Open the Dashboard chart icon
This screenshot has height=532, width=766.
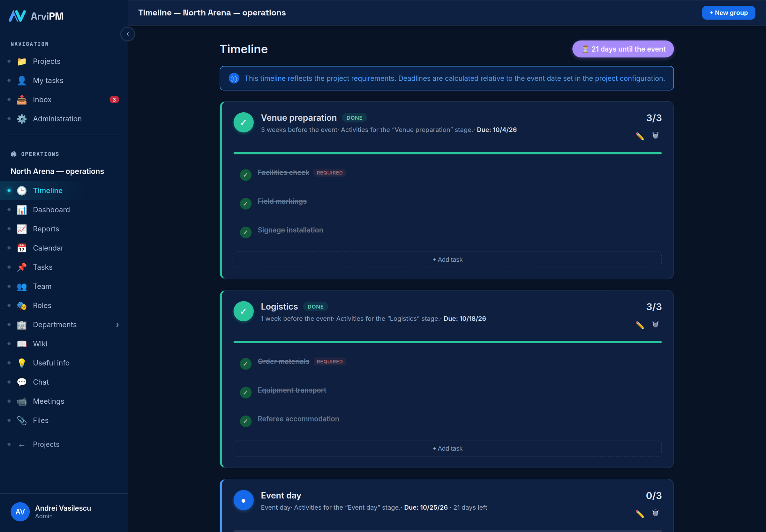point(22,210)
